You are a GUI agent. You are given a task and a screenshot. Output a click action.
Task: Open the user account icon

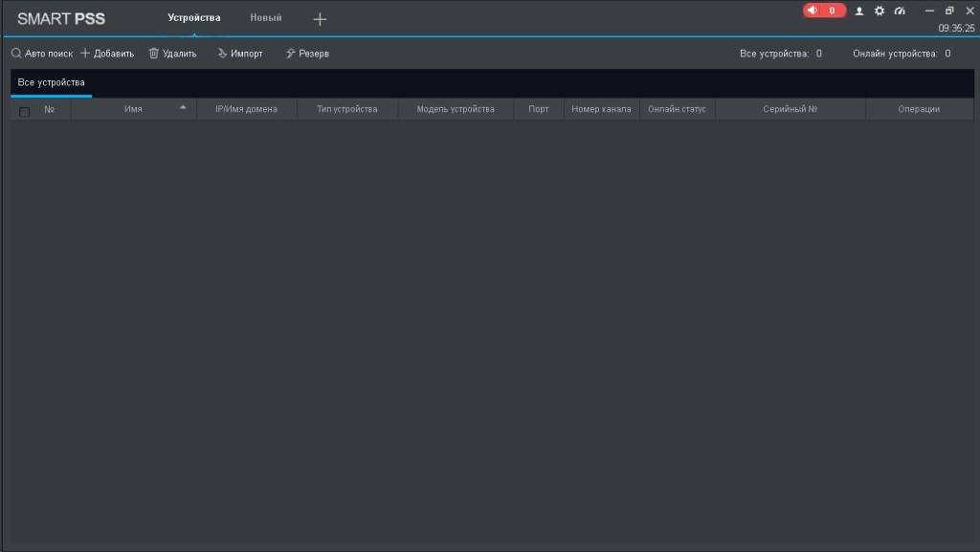[859, 11]
